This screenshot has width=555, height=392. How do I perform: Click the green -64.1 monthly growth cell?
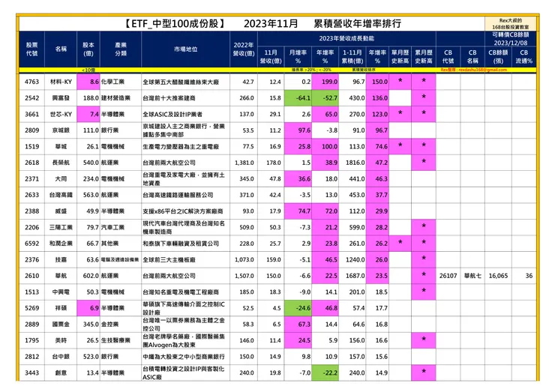[298, 98]
